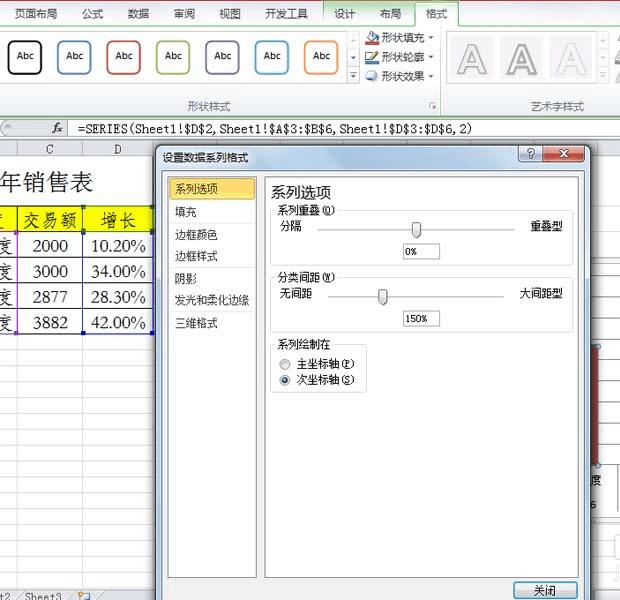Select cell containing 2000
Image resolution: width=620 pixels, height=600 pixels.
(50, 246)
